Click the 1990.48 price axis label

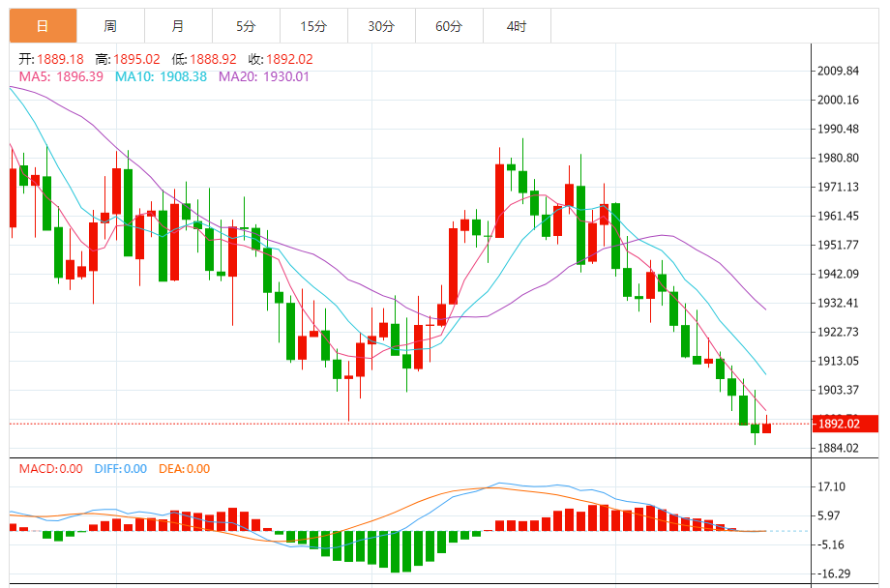[838, 129]
